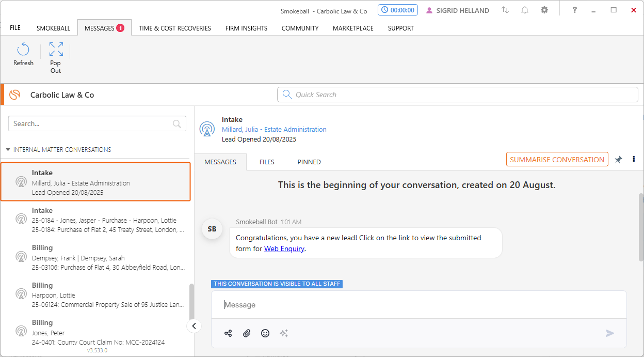The height and width of the screenshot is (357, 644).
Task: Click the antenna icon beside Dempsey Billing
Action: coord(21,257)
